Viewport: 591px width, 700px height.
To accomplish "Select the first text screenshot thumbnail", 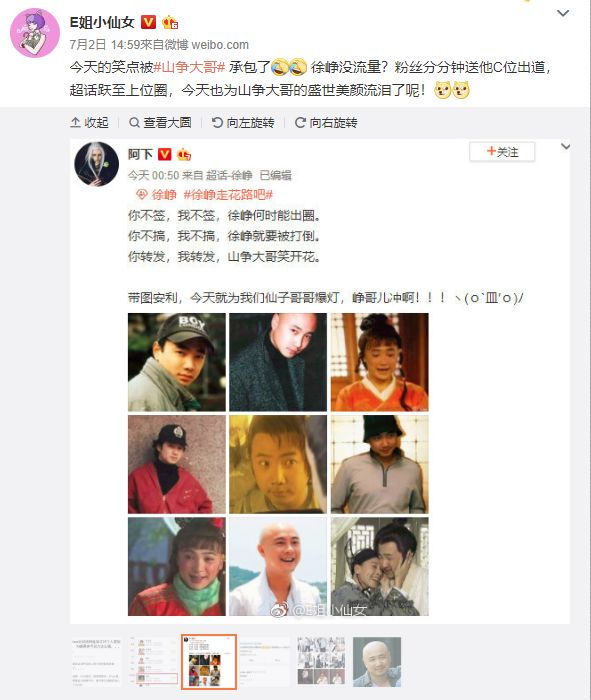I will [x=96, y=662].
